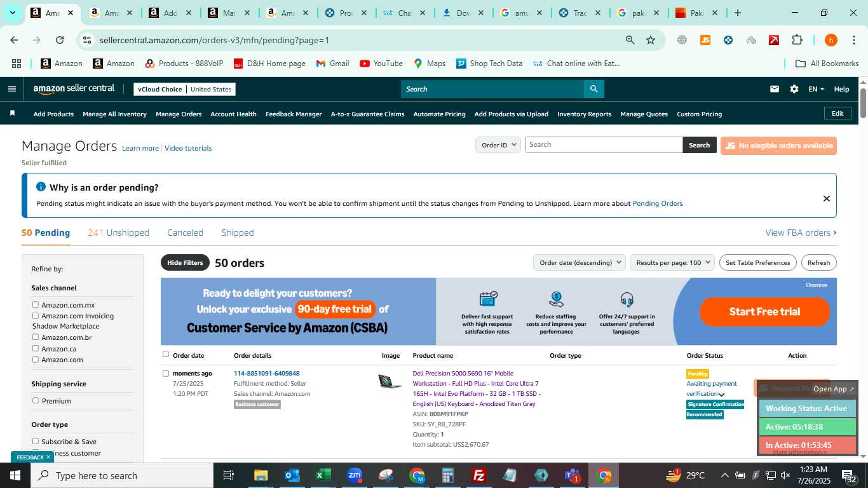This screenshot has width=868, height=488.
Task: Click the zoom magnifier in address bar
Action: click(x=630, y=40)
